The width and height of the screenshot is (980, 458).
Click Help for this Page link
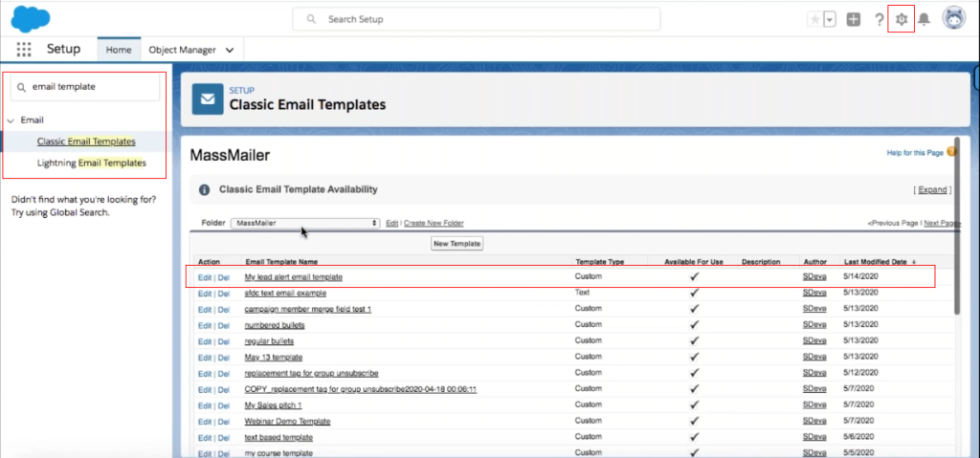(915, 152)
